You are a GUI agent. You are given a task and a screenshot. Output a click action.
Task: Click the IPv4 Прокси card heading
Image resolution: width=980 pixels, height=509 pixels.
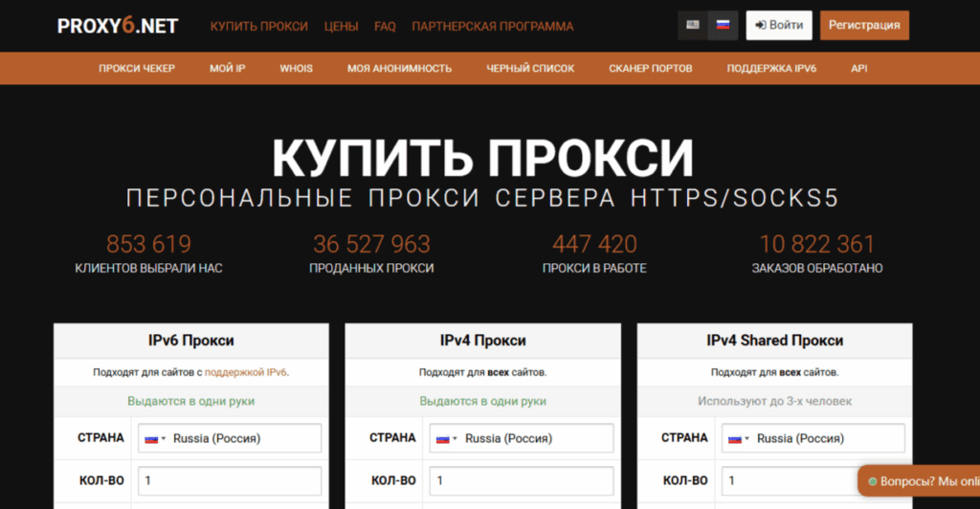(x=482, y=341)
